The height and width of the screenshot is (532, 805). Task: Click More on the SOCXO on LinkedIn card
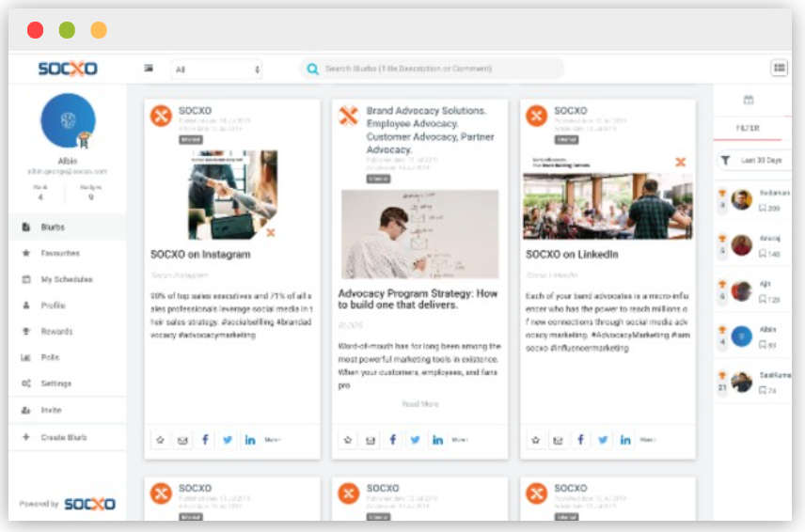click(x=648, y=440)
